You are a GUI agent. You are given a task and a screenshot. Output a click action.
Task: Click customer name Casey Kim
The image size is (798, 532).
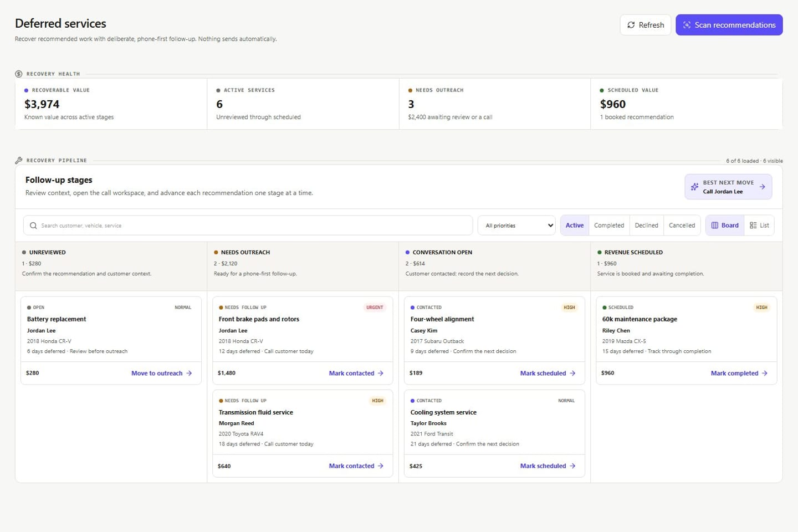[x=424, y=331]
